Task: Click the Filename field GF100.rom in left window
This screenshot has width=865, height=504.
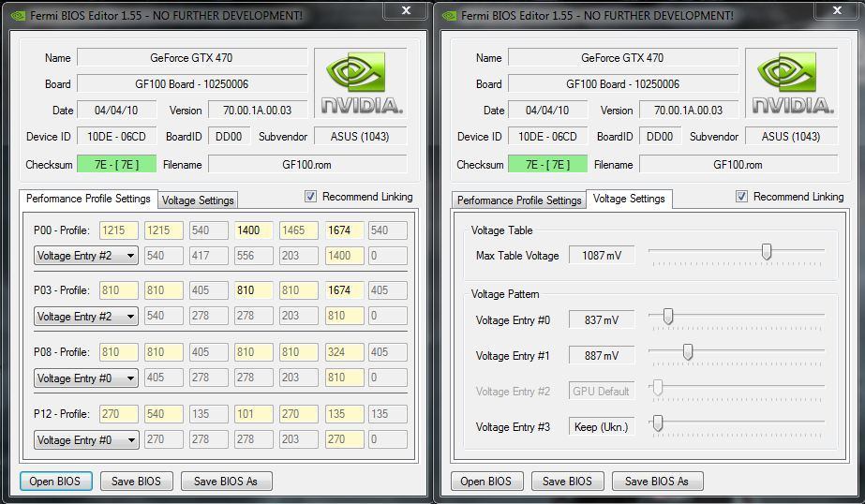Action: click(307, 164)
